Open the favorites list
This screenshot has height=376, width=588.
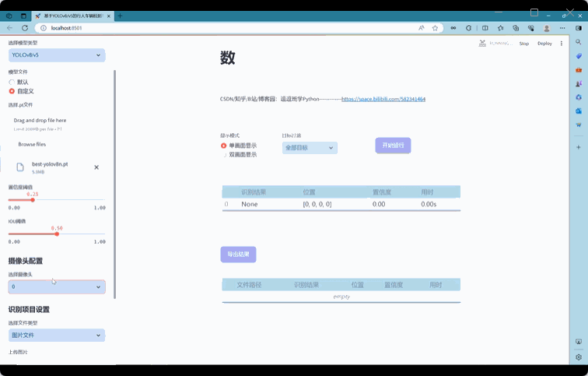pyautogui.click(x=500, y=28)
